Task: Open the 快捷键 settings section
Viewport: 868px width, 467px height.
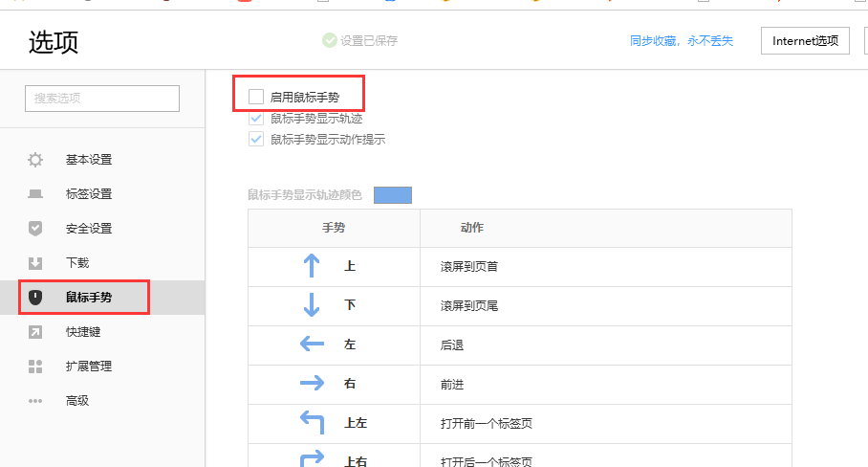Action: (x=83, y=332)
